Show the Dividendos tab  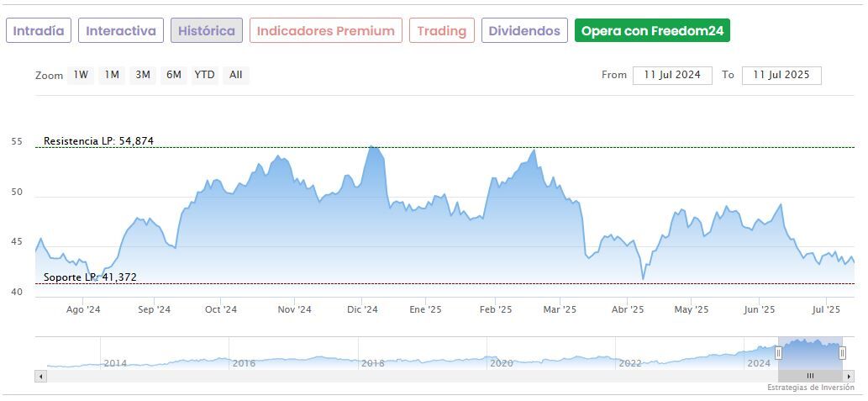click(524, 31)
